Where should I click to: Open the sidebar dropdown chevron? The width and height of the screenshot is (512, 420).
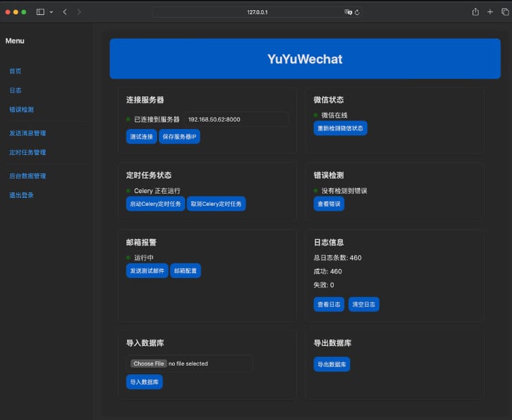(x=51, y=12)
